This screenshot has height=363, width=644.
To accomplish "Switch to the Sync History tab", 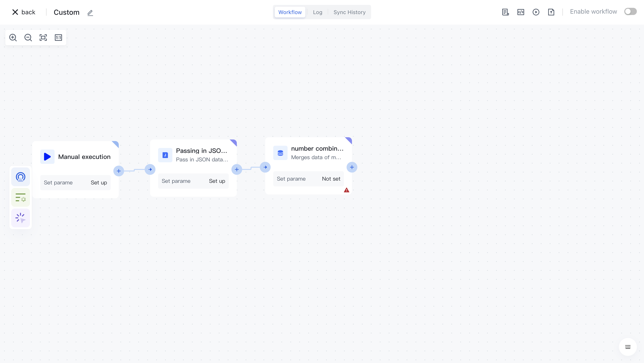I will [349, 12].
